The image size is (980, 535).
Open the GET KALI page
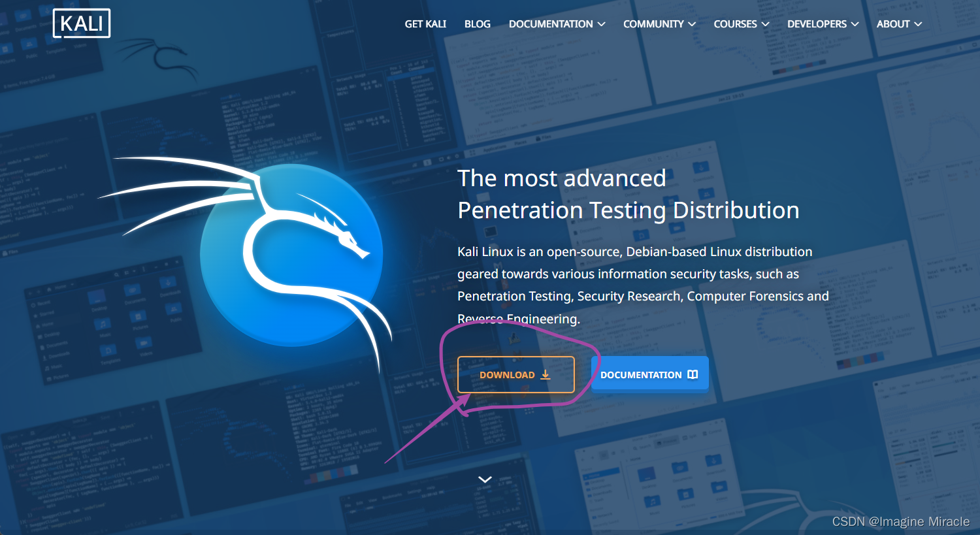(x=425, y=24)
